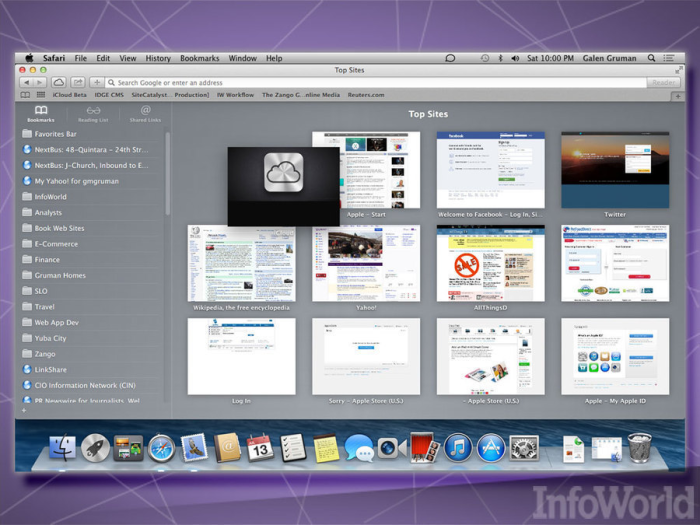The width and height of the screenshot is (700, 525).
Task: Open the Apple - My Apple ID thumbnail
Action: (615, 356)
